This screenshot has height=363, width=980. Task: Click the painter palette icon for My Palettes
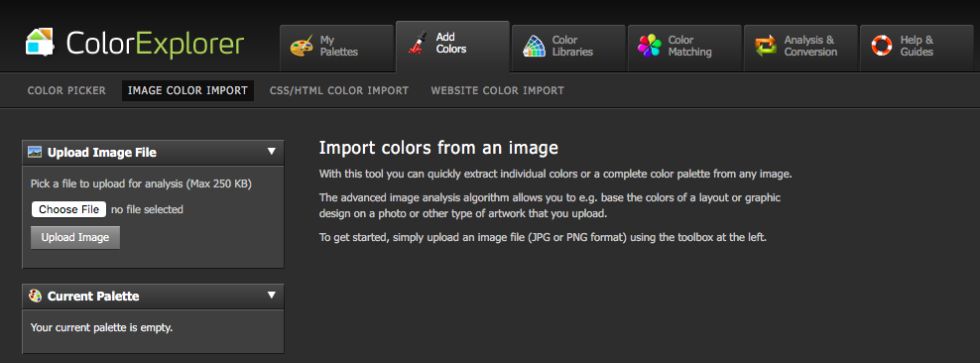(302, 47)
